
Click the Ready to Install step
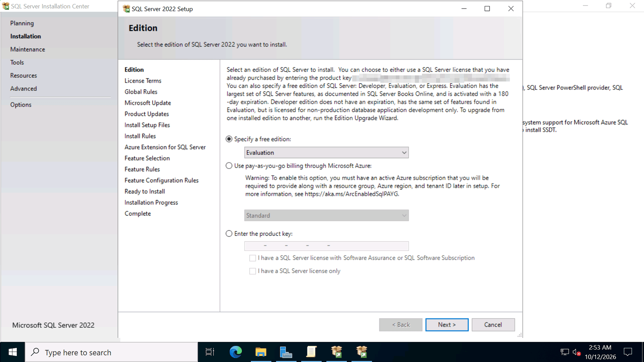(145, 191)
